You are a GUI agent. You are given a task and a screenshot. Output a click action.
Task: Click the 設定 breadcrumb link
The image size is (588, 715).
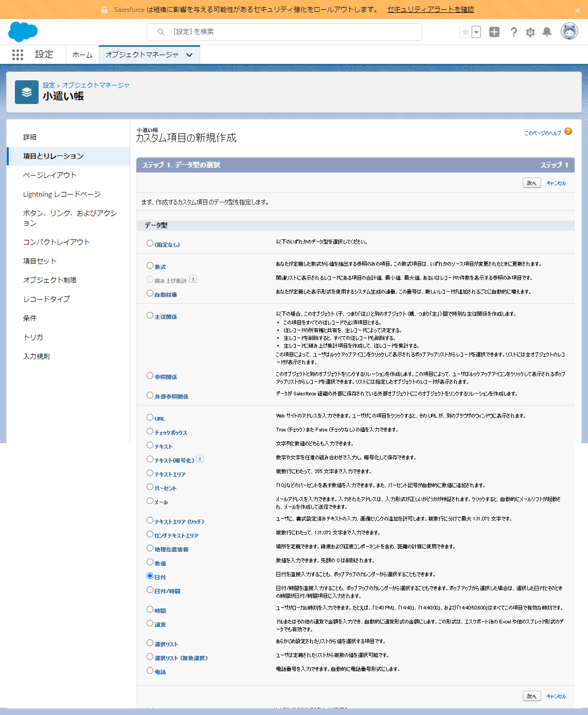(x=49, y=85)
